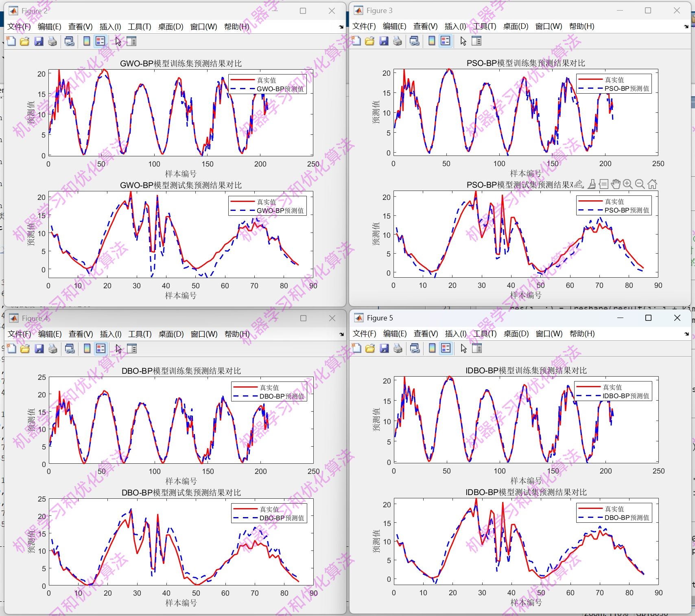Select Brush Data tool in axes toolbar

(592, 184)
